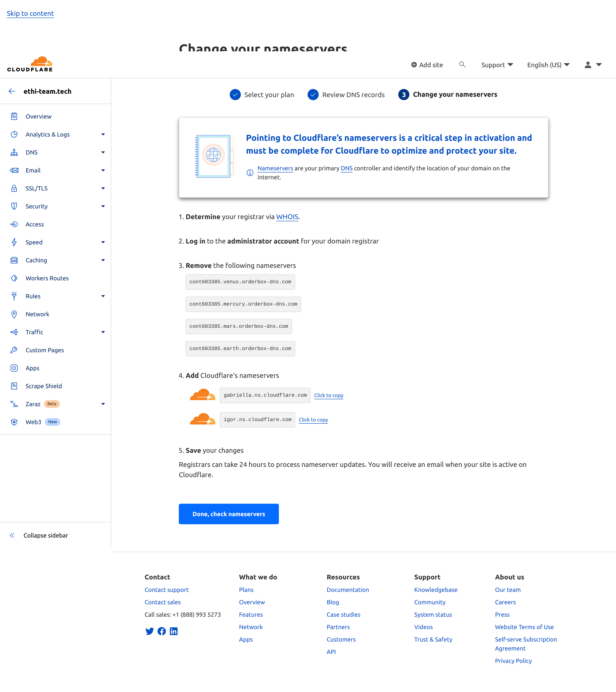Click the info icon beside Nameservers text
The image size is (616, 692).
[x=250, y=173]
